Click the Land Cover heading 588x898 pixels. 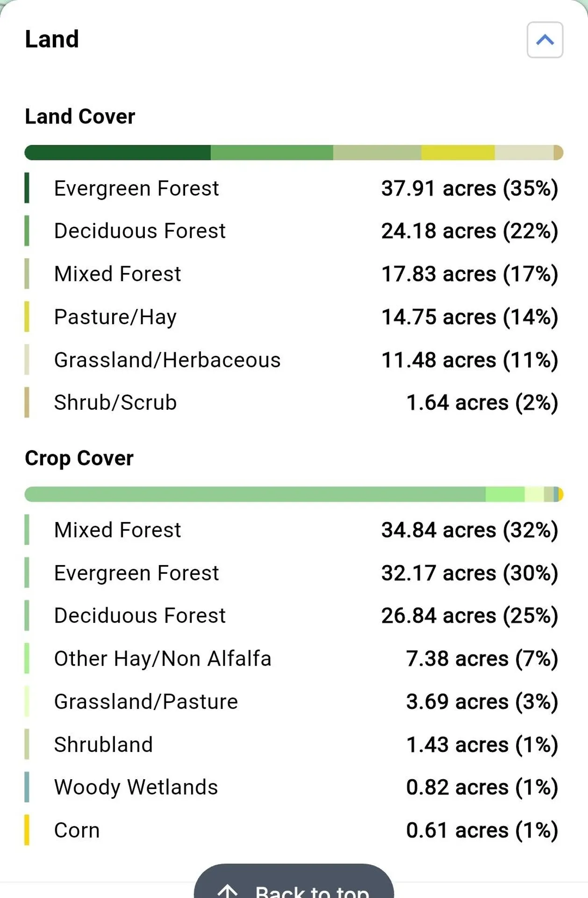[x=80, y=116]
